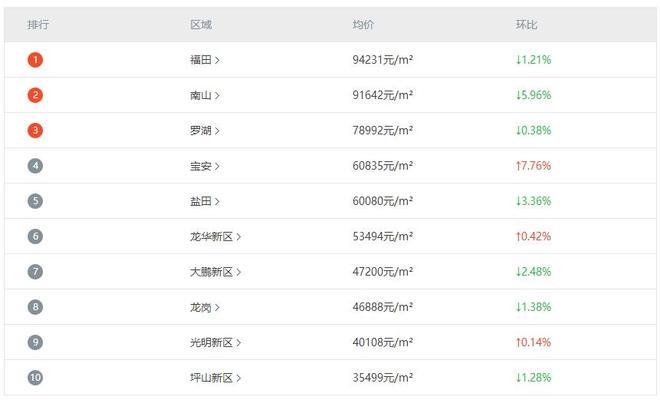Open the 盐田 district link
The image size is (660, 400).
205,201
